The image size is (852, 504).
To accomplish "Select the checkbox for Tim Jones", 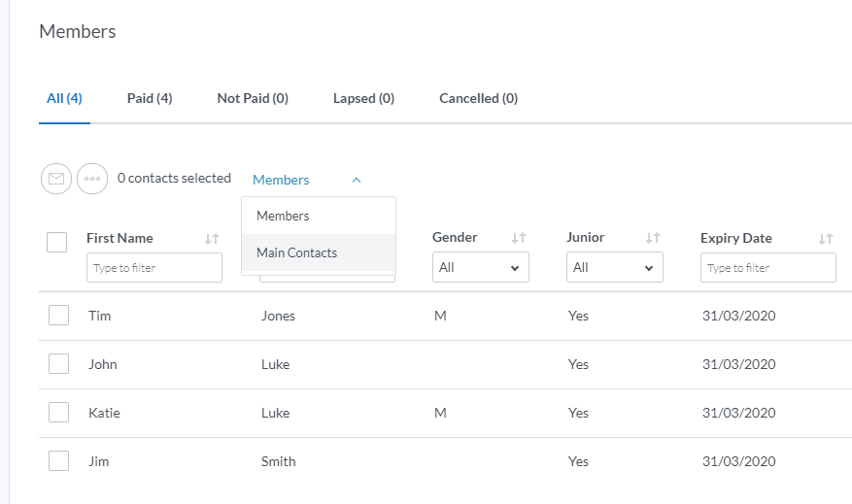I will 58,316.
